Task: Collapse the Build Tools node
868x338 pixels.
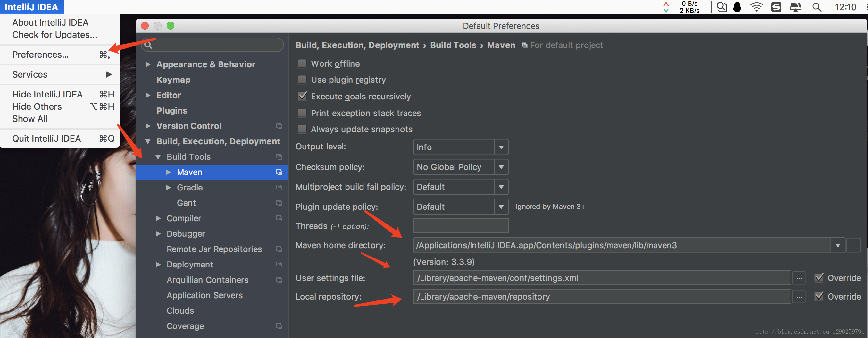Action: tap(158, 157)
